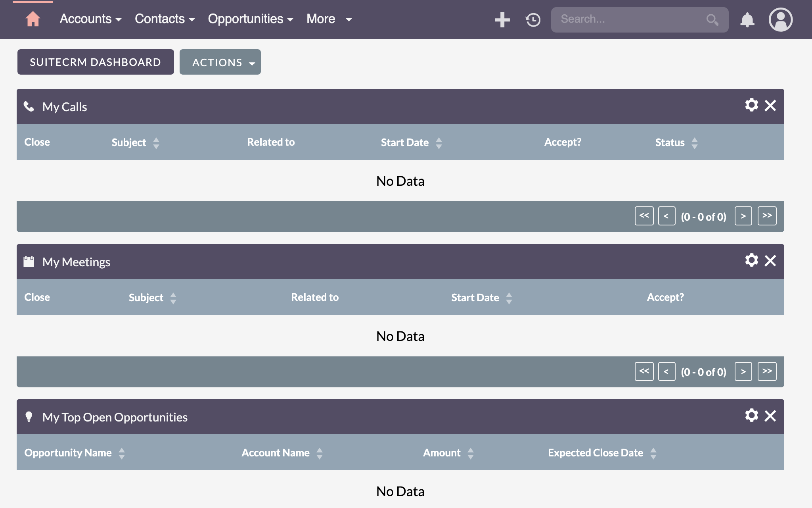Go to next page in My Meetings

pos(743,371)
